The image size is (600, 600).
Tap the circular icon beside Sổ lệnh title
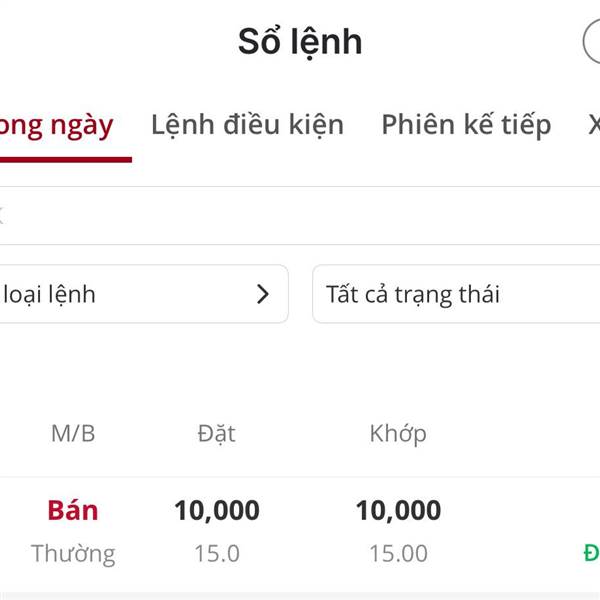tap(592, 41)
